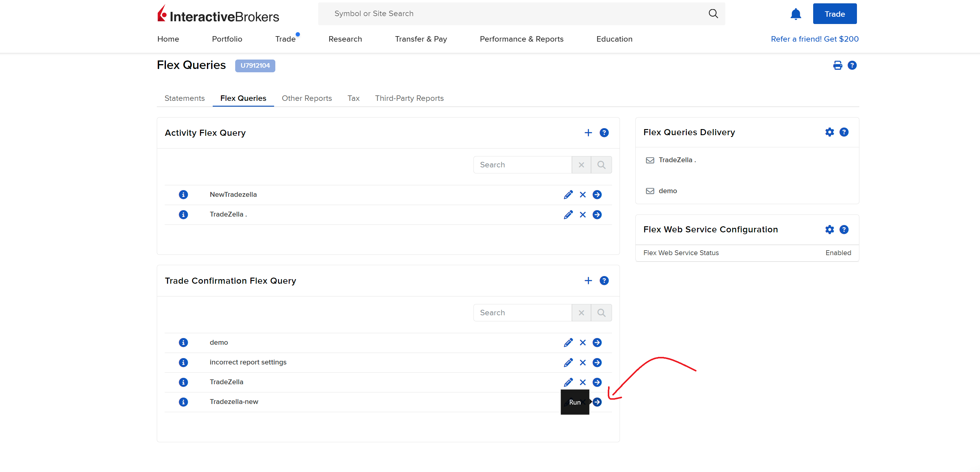Add new Trade Confirmation Flex Query
Image resolution: width=980 pixels, height=472 pixels.
pos(588,281)
